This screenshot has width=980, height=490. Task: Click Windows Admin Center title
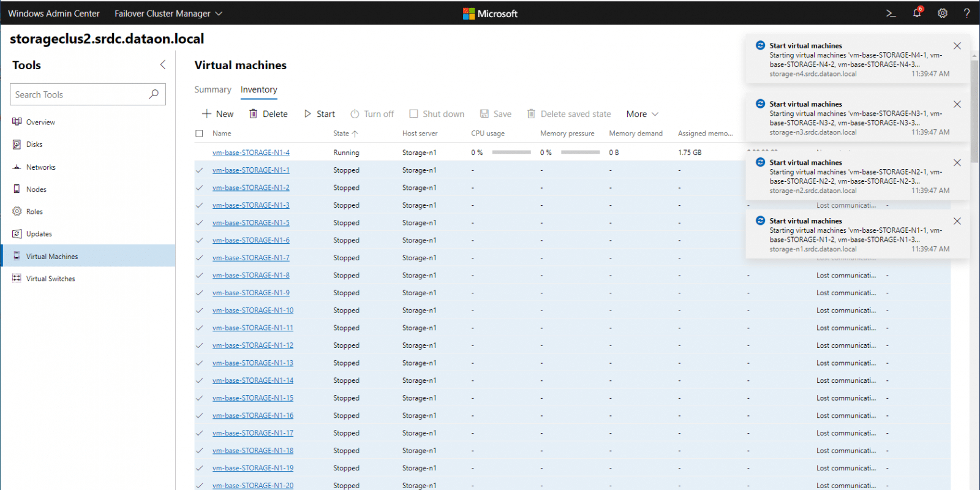[54, 13]
